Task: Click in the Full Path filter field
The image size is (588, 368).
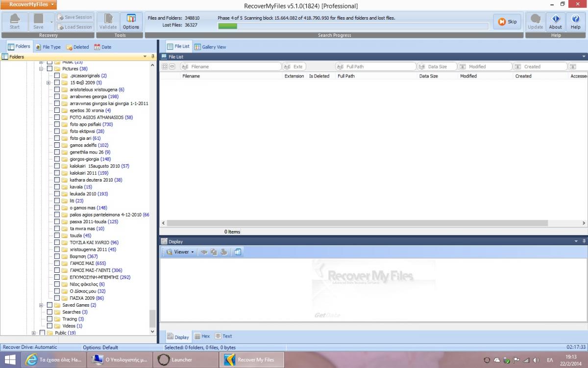Action: (375, 66)
